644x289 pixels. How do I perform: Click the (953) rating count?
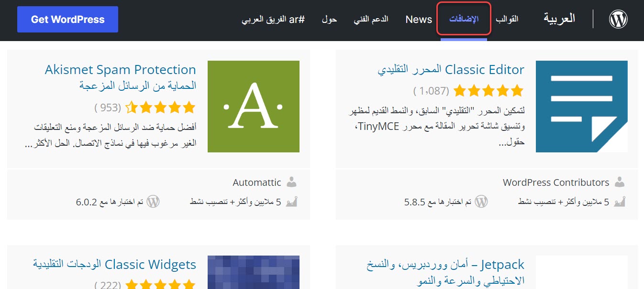[x=108, y=107]
